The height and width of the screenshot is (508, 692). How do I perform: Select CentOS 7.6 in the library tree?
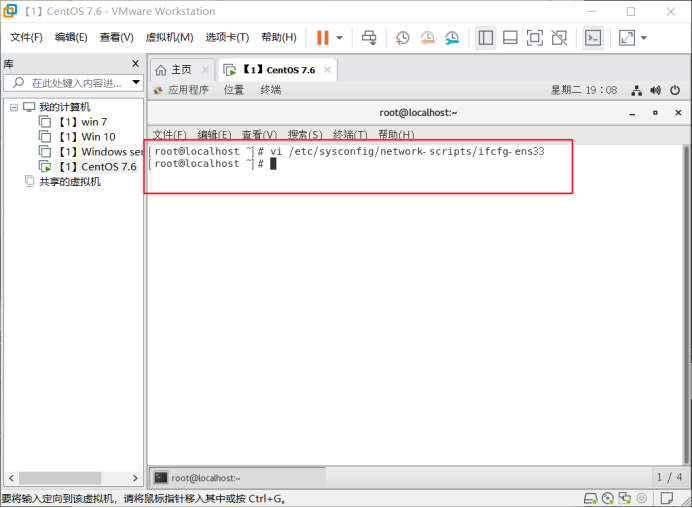click(88, 167)
